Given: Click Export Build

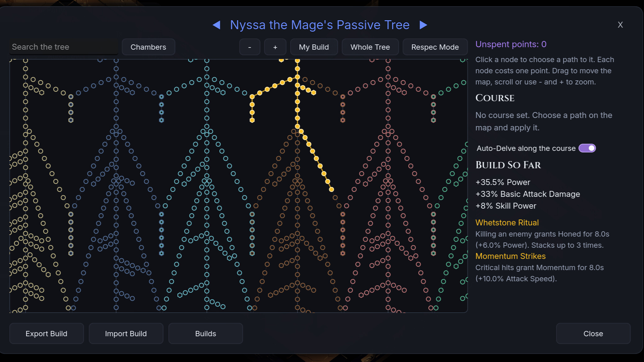Looking at the screenshot, I should (47, 333).
